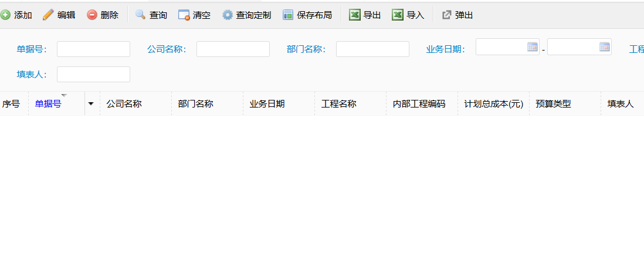Click the 编辑 button label
The width and height of the screenshot is (644, 265).
[x=66, y=16]
